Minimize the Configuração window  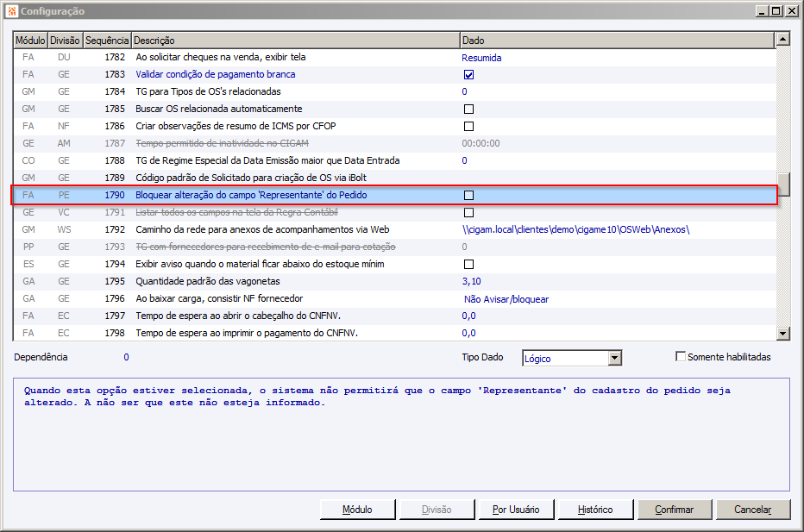click(762, 10)
